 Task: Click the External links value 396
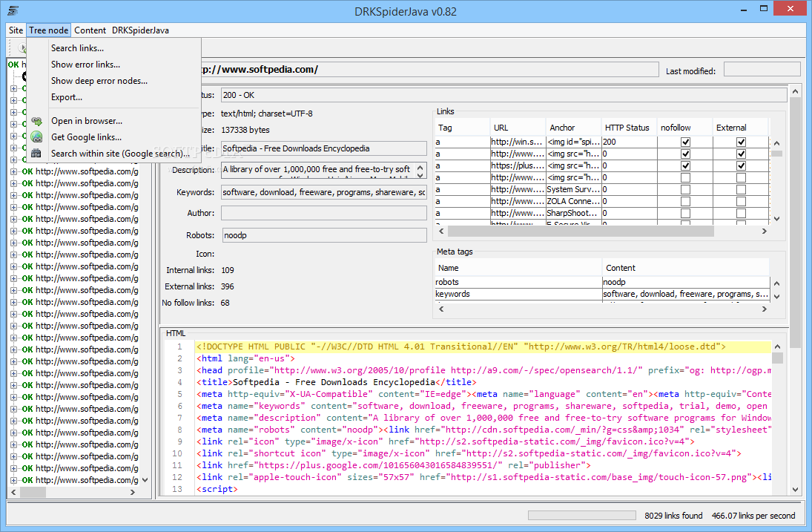(228, 286)
